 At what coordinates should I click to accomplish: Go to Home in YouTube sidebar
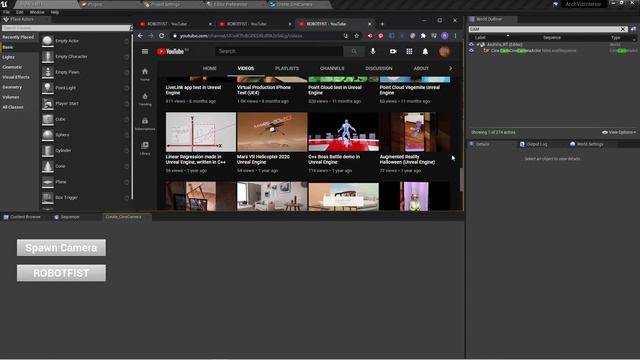pos(145,75)
